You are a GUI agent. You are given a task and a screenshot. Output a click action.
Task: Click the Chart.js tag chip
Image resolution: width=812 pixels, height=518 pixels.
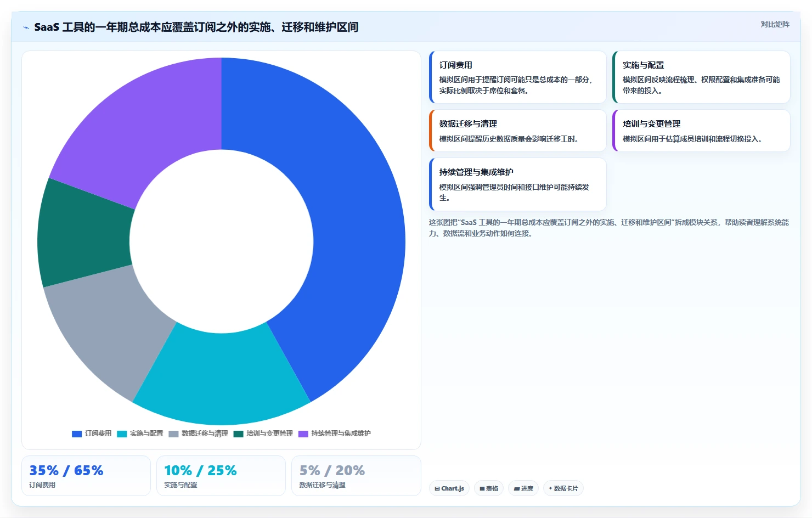pyautogui.click(x=449, y=488)
